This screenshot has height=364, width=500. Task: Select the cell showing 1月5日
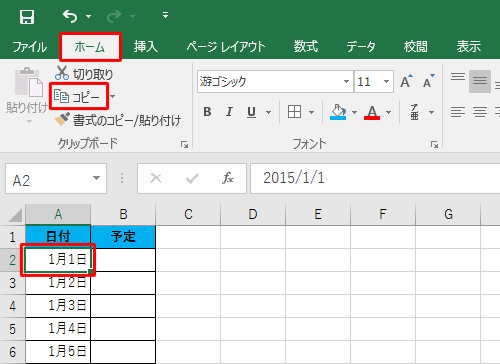click(x=58, y=352)
